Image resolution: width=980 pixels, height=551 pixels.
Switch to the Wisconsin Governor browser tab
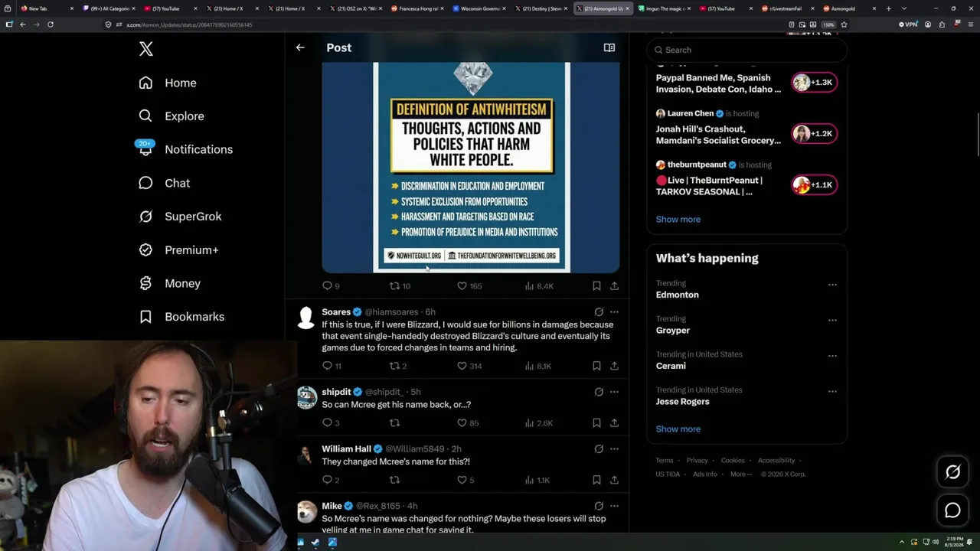(479, 8)
